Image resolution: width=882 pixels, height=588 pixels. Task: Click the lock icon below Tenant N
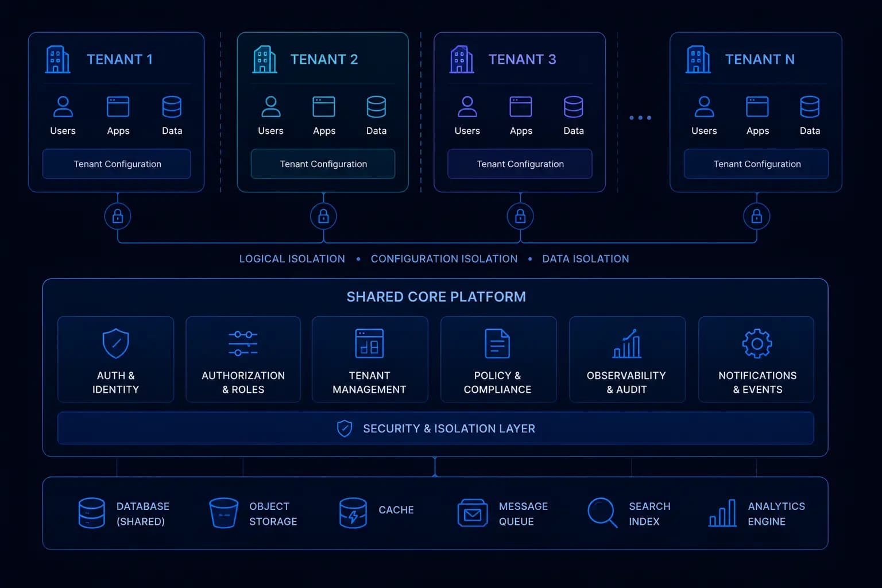point(757,216)
